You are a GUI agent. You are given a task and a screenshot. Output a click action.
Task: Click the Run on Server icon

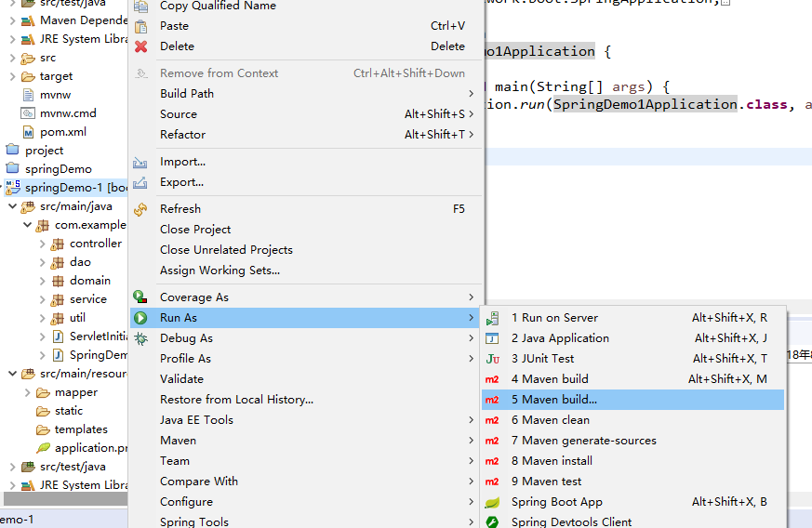(492, 318)
